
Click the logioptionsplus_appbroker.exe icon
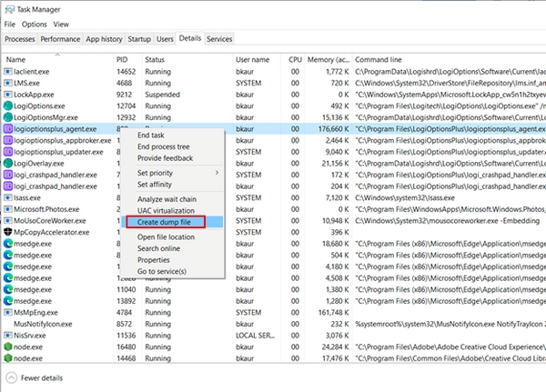[x=7, y=140]
